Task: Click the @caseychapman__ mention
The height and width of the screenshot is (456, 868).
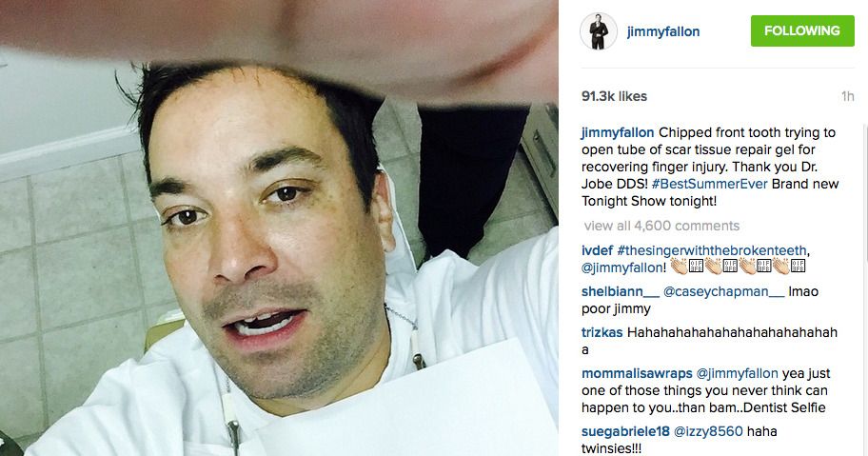Action: click(x=723, y=291)
